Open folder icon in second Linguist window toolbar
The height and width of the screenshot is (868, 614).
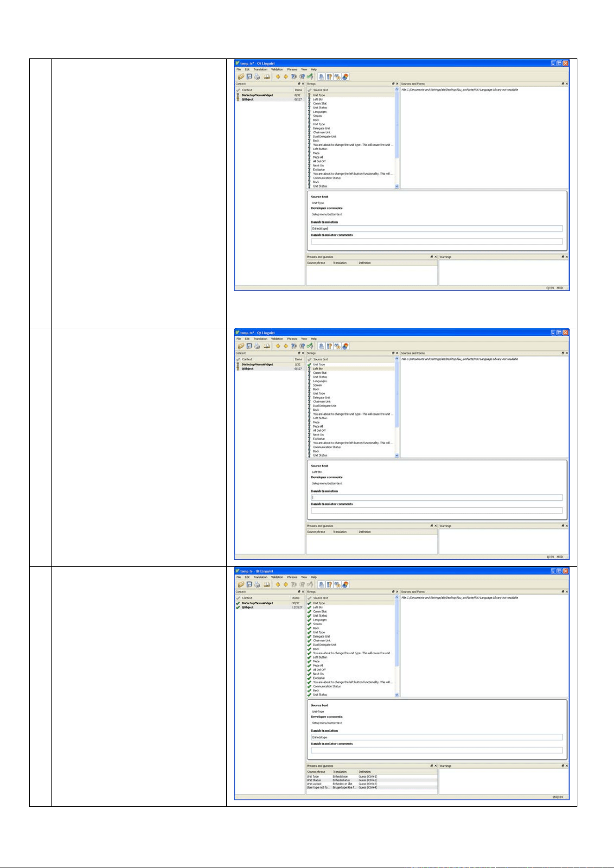tap(241, 346)
